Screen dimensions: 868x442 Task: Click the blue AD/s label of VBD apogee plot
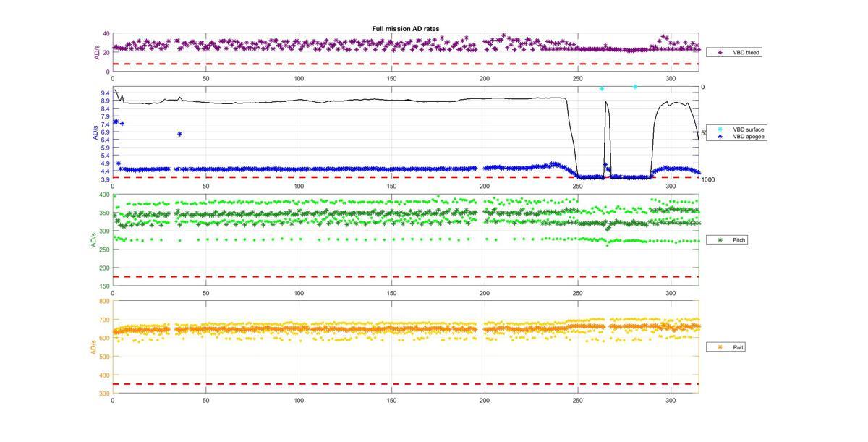[x=94, y=132]
